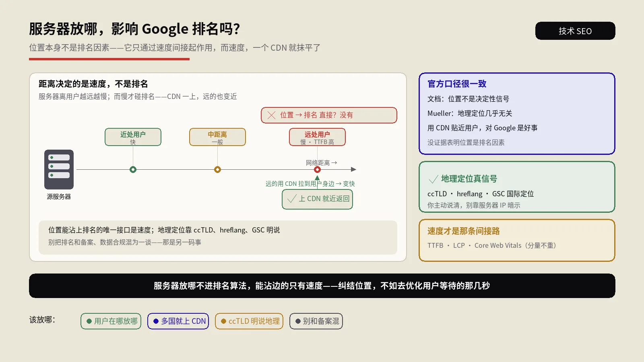
Task: Click the gray dot in 别和备案混 chip
Action: coord(298,321)
